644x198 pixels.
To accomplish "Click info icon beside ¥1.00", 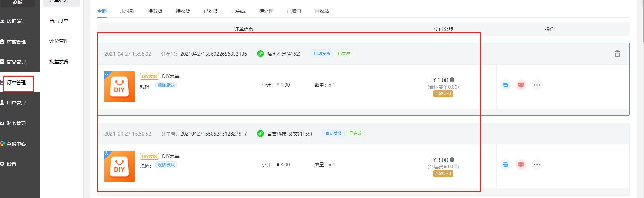I will [452, 80].
